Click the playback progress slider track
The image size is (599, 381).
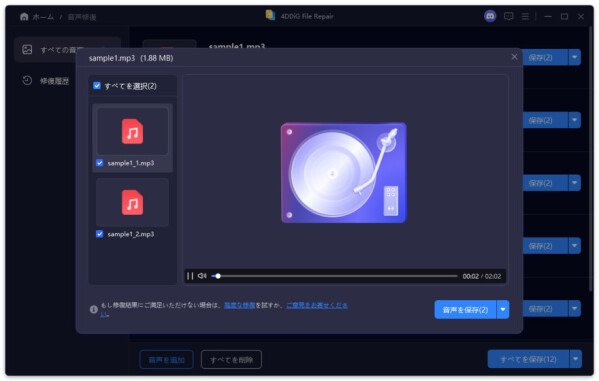(334, 276)
